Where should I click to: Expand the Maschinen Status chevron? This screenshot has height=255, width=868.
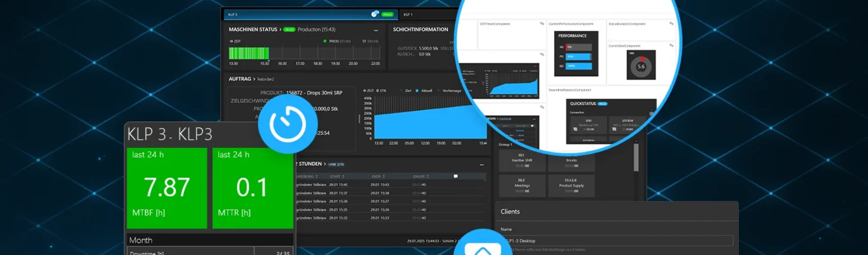[280, 30]
